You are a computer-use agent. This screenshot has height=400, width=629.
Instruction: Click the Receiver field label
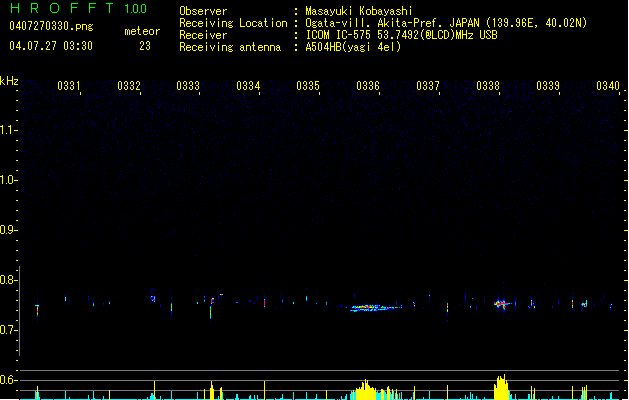[x=203, y=35]
